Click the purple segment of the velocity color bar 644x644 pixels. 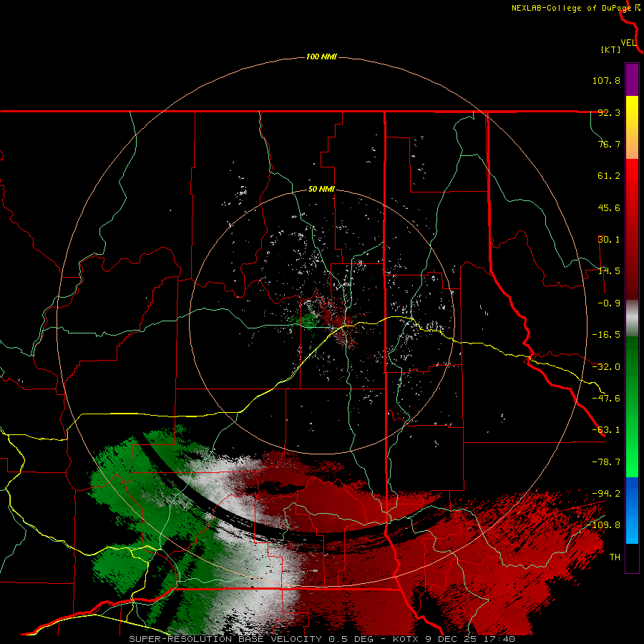tap(632, 79)
